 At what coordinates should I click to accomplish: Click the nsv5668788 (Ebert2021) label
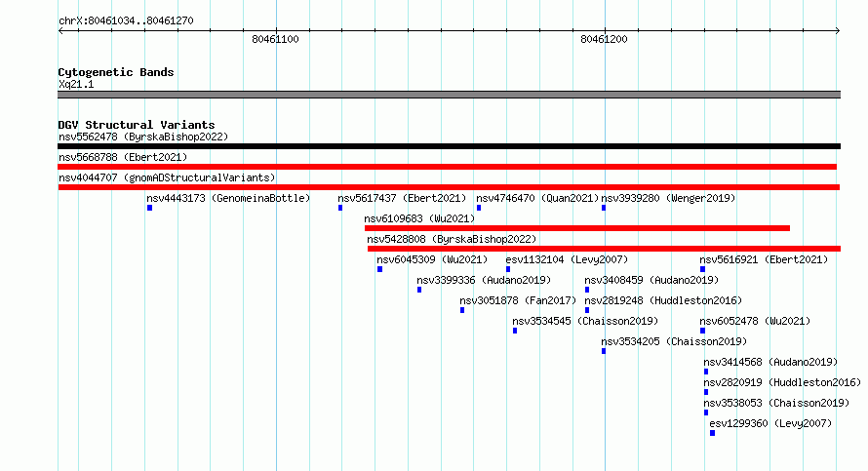(123, 157)
